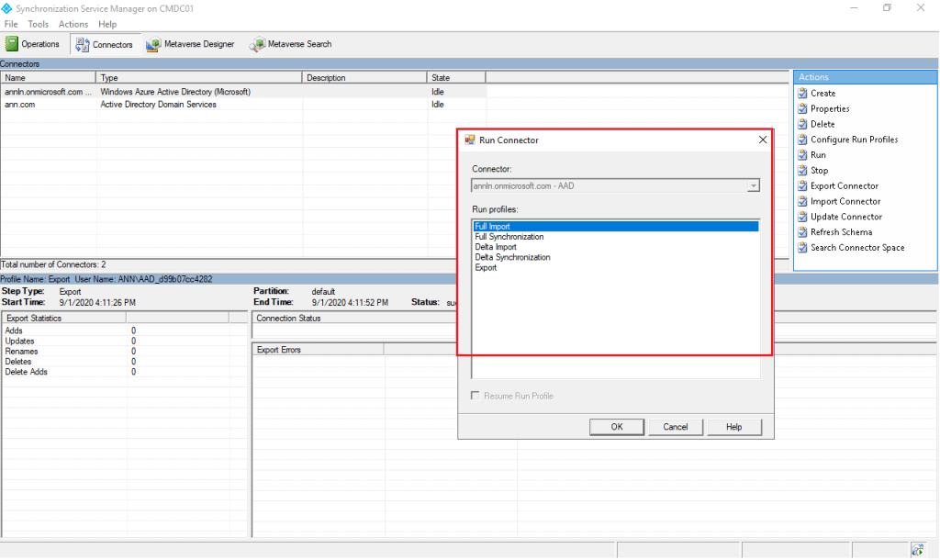The image size is (940, 560).
Task: Select the ann.com connector row
Action: pyautogui.click(x=243, y=105)
